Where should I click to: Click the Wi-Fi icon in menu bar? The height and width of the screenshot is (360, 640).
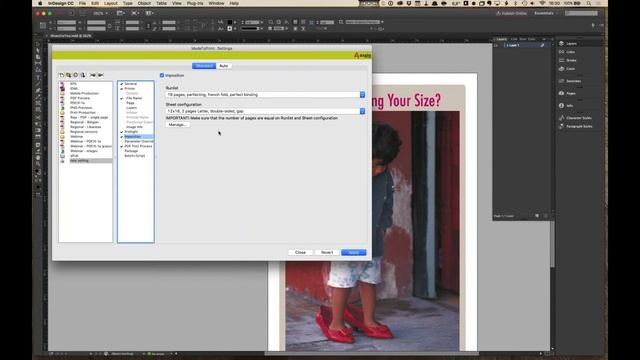(542, 3)
